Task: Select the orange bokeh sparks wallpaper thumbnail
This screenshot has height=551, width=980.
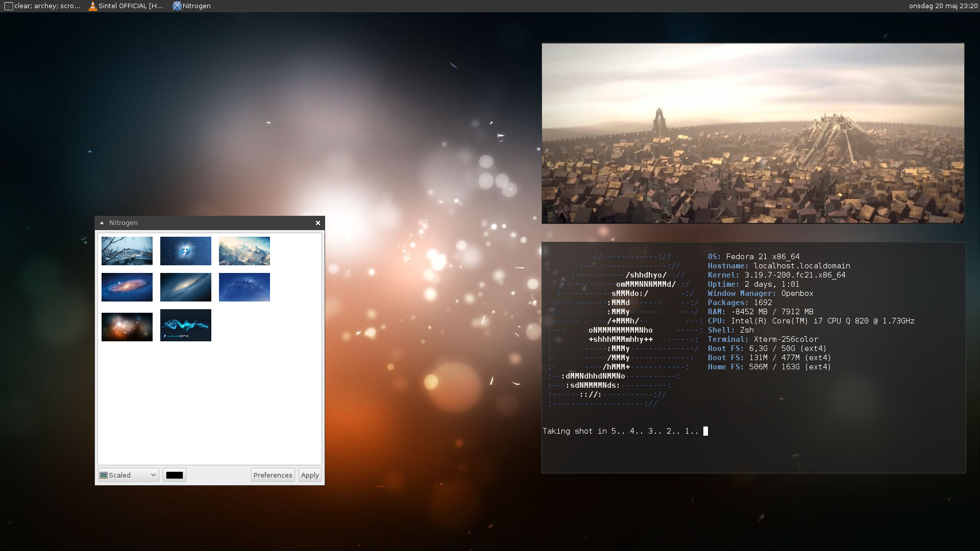Action: (x=127, y=327)
